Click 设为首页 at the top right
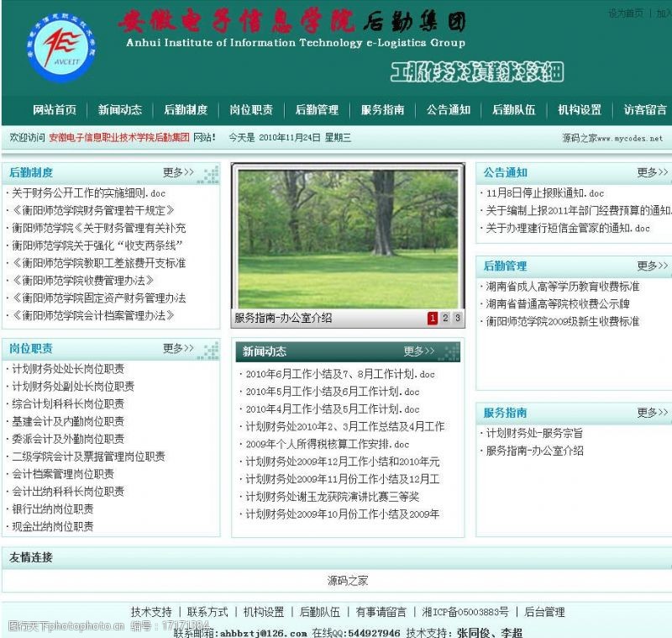The width and height of the screenshot is (672, 638). [x=626, y=13]
